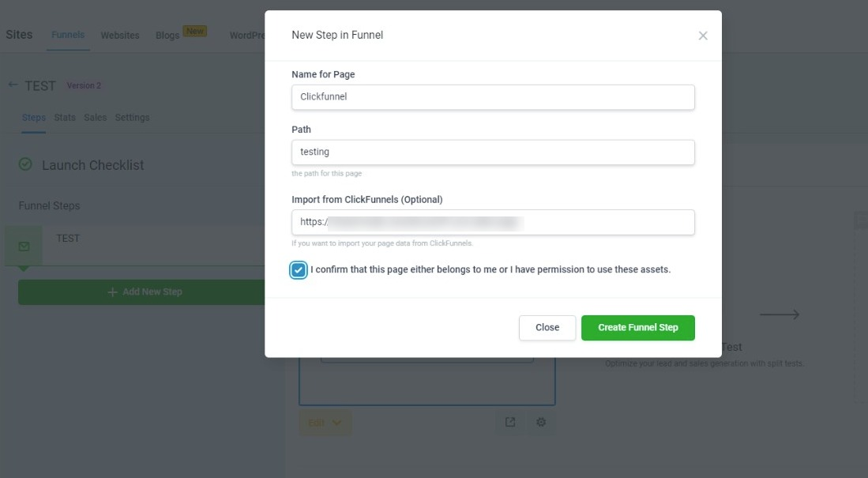Click the Name for Page field

[493, 97]
